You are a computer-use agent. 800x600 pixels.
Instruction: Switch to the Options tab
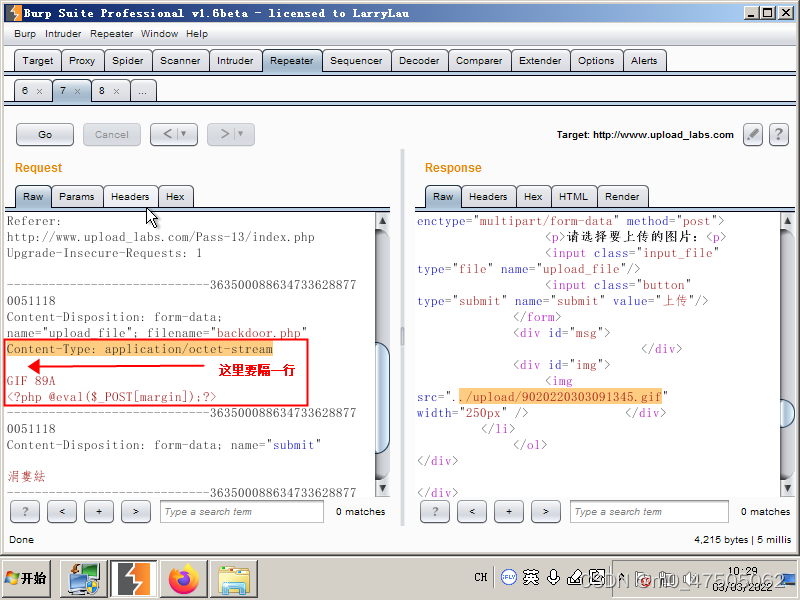596,61
